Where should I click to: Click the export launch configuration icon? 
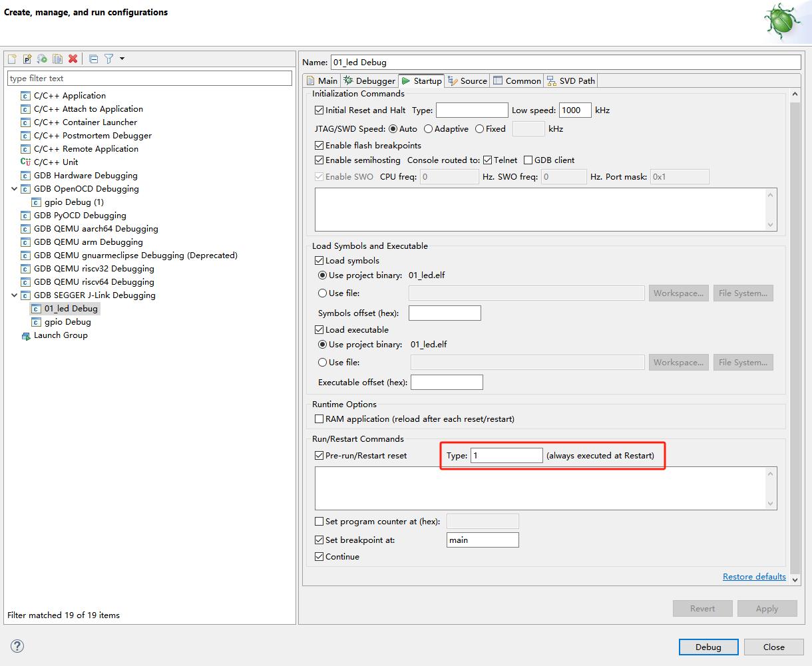[x=42, y=59]
